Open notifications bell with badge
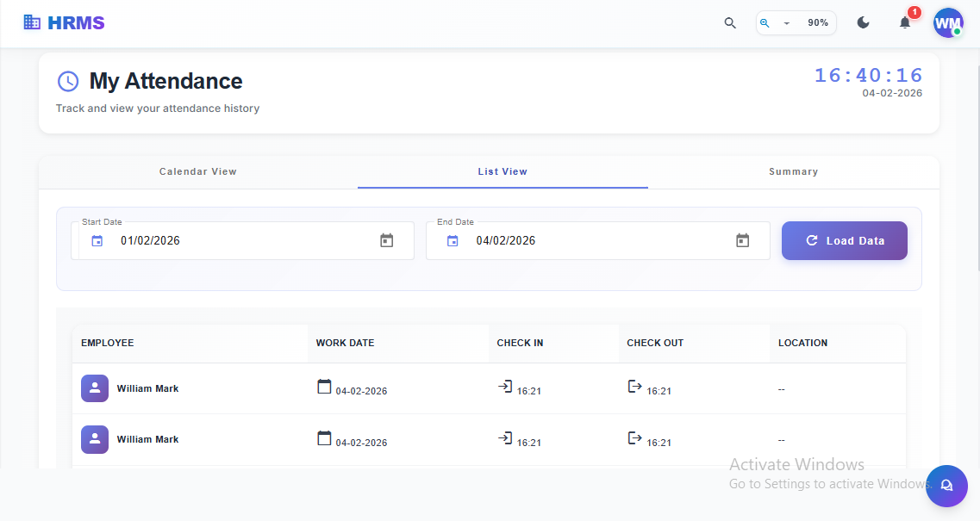Screen dimensions: 980x521 point(905,22)
